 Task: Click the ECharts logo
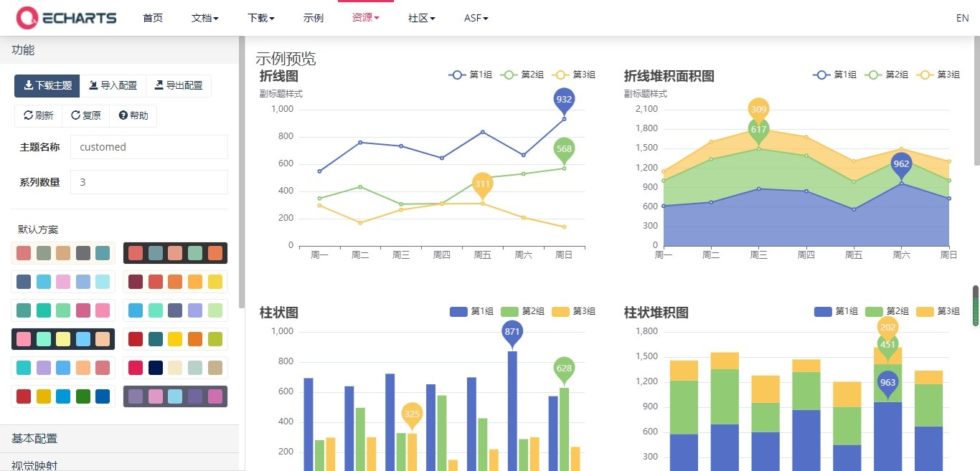pyautogui.click(x=66, y=17)
